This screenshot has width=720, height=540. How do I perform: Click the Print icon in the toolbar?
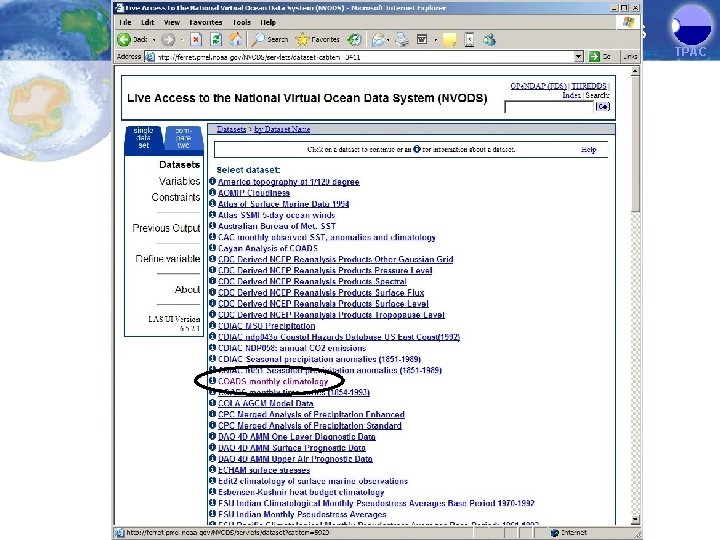coord(402,40)
